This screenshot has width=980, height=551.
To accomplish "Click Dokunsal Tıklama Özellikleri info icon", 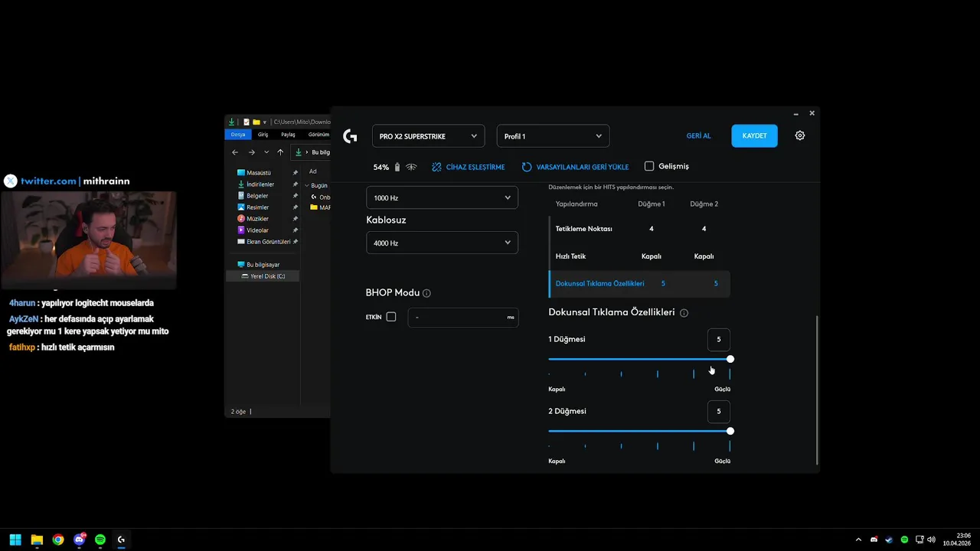I will [684, 313].
